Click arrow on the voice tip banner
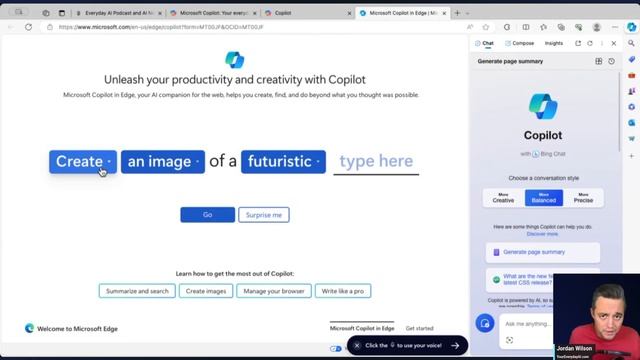640x360 pixels. point(455,345)
